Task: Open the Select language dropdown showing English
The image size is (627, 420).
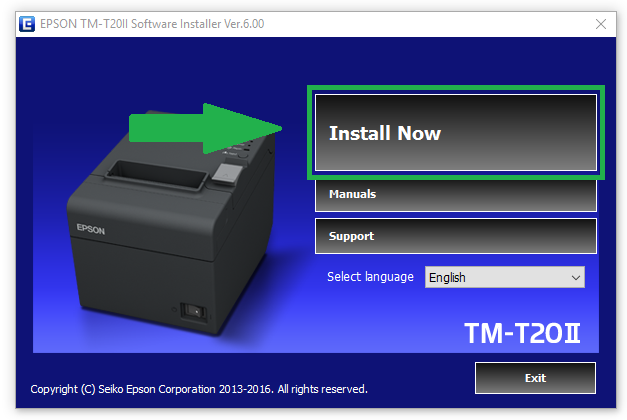Action: 505,277
